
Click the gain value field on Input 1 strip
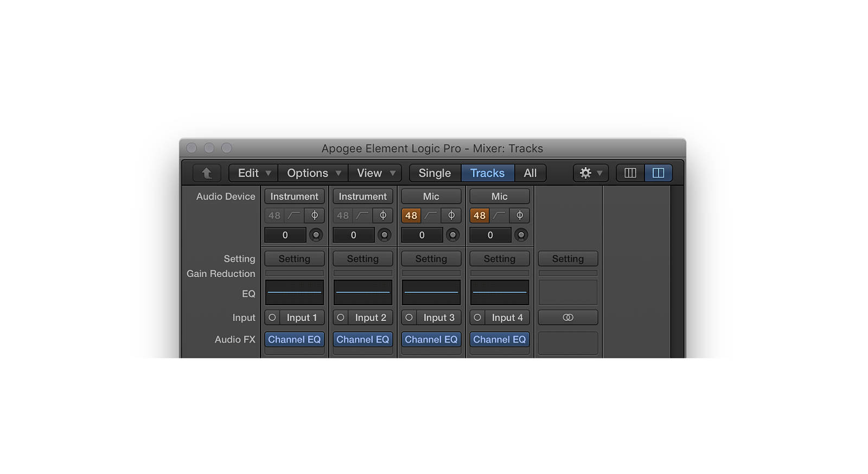point(285,235)
